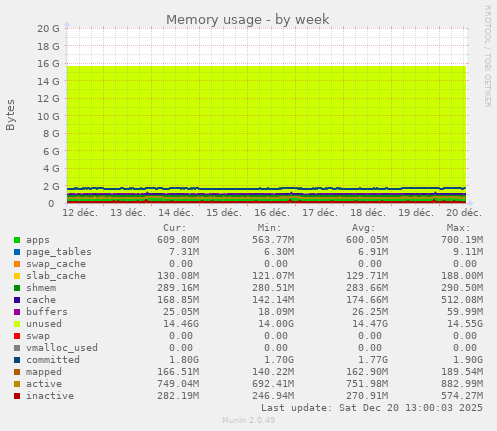This screenshot has width=497, height=431.
Task: Click the committed max value 1.90G
Action: tap(468, 360)
